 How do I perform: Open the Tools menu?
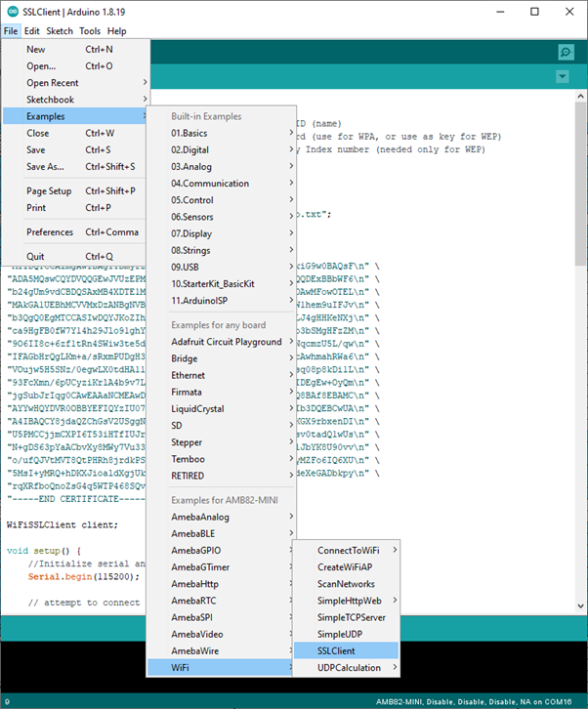click(90, 31)
